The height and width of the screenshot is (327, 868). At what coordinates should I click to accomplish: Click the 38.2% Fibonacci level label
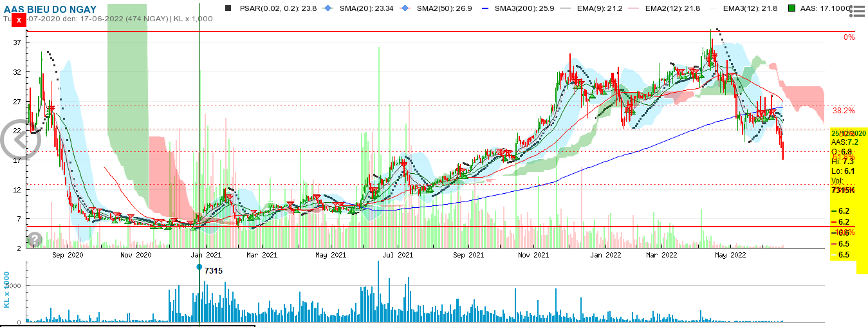844,110
